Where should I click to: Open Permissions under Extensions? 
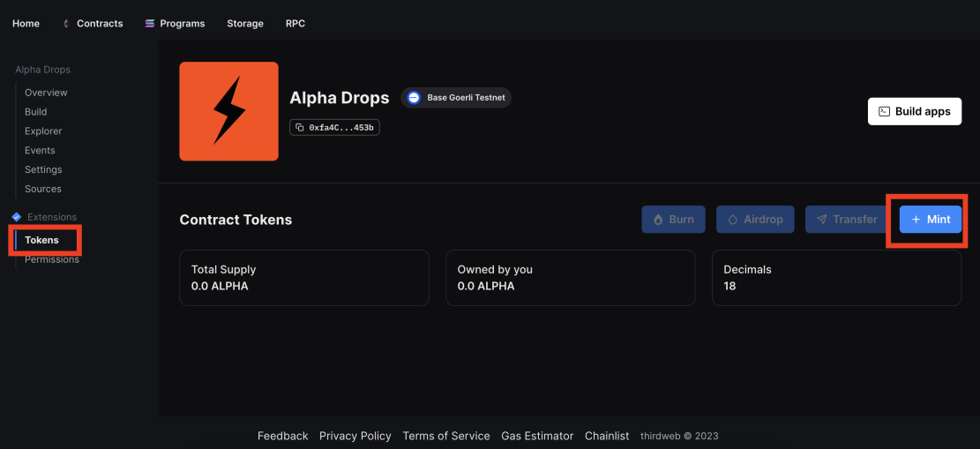pos(52,259)
